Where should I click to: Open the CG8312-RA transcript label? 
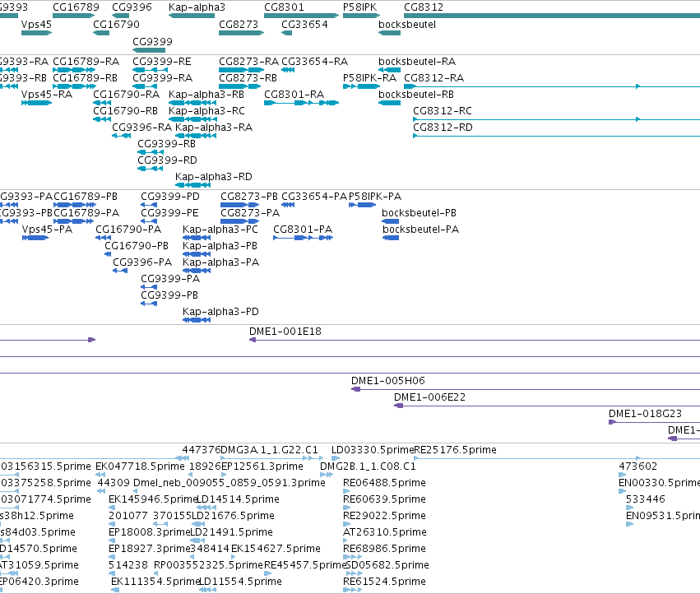pyautogui.click(x=434, y=77)
